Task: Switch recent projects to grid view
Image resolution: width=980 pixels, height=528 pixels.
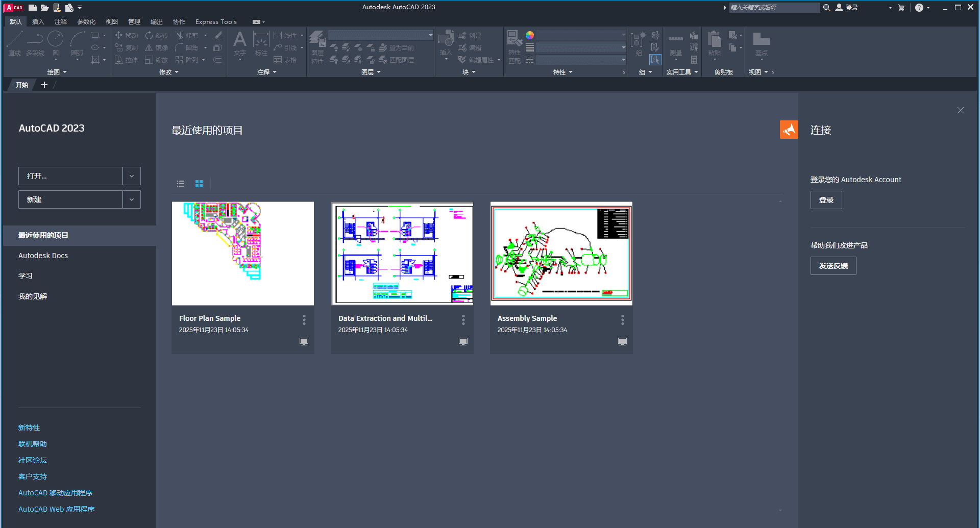Action: tap(199, 184)
